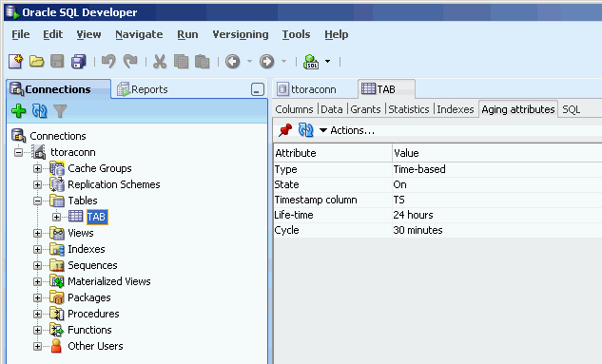Expand the Cache Groups node
The width and height of the screenshot is (602, 364).
click(x=37, y=168)
